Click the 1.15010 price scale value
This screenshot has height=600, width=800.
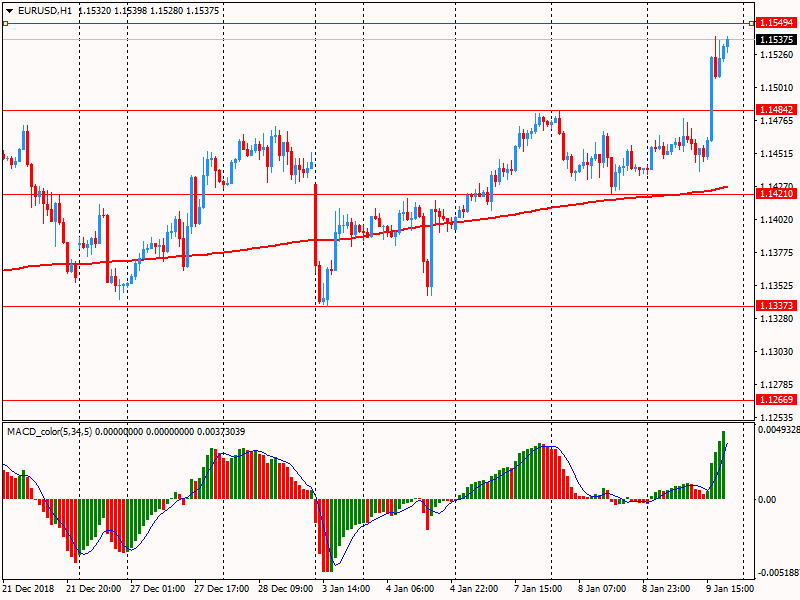[x=777, y=88]
